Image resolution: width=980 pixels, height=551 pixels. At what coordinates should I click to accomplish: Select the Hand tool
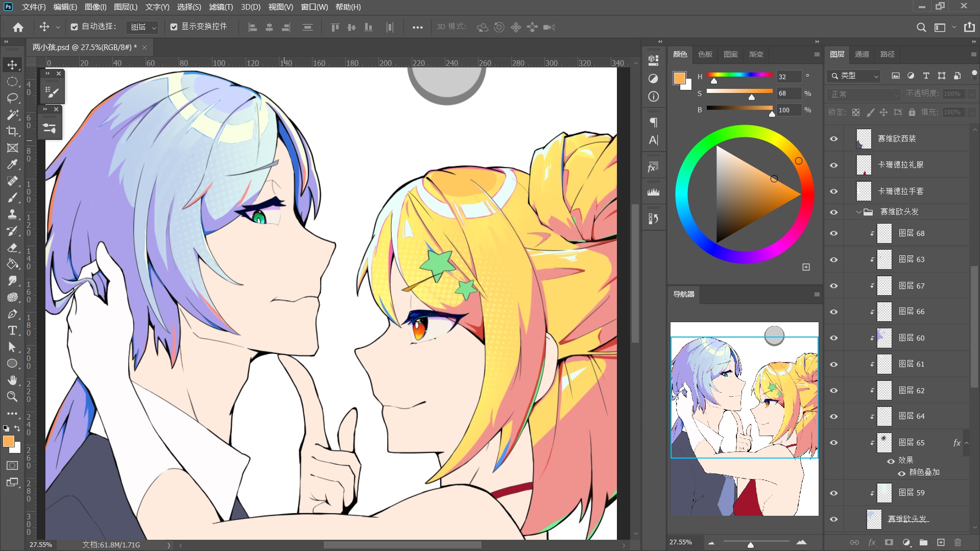tap(12, 380)
